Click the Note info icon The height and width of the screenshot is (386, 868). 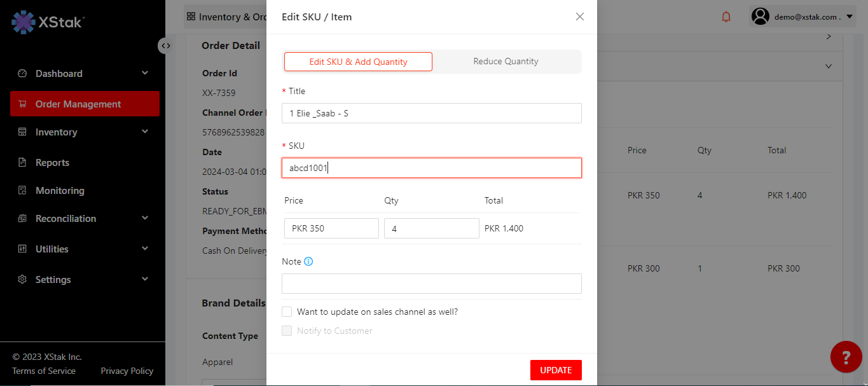tap(308, 261)
